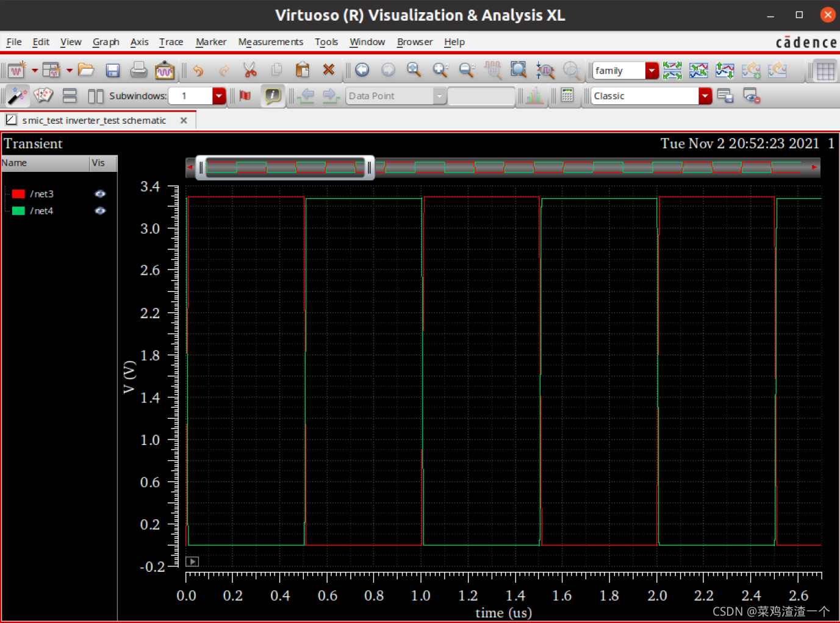Image resolution: width=840 pixels, height=623 pixels.
Task: Open the family plot mode dropdown
Action: point(652,71)
